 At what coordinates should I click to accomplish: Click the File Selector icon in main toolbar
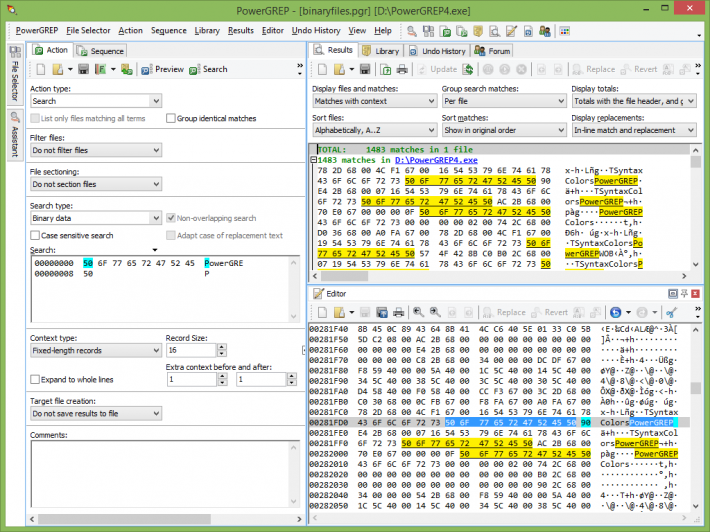click(428, 31)
